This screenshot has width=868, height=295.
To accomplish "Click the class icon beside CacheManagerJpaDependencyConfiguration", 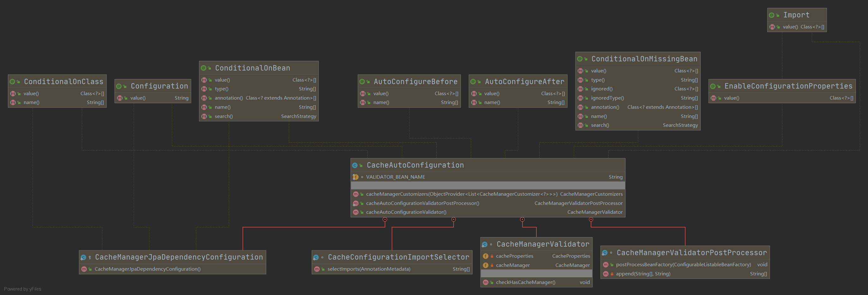I will click(83, 258).
